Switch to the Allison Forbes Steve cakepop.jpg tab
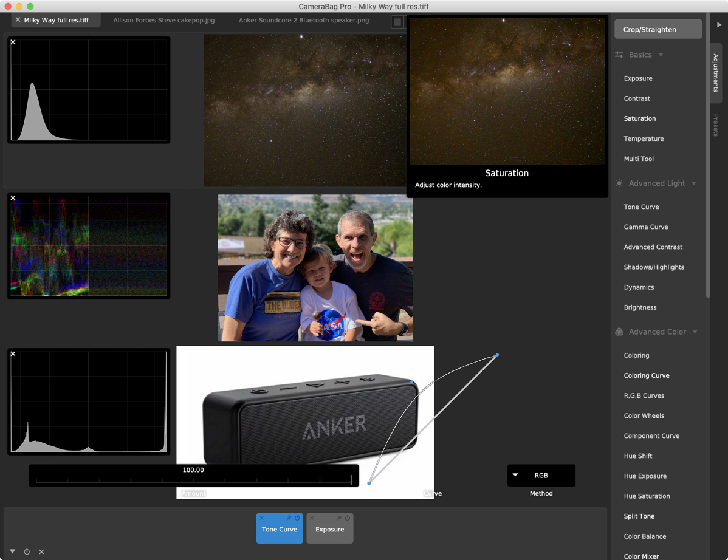728x560 pixels. pyautogui.click(x=163, y=20)
